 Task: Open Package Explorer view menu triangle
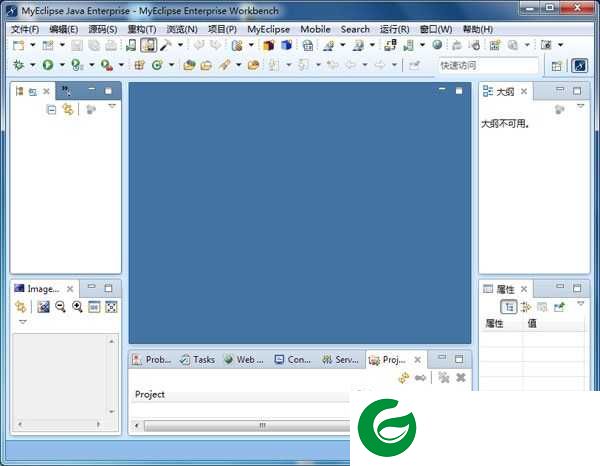[112, 106]
